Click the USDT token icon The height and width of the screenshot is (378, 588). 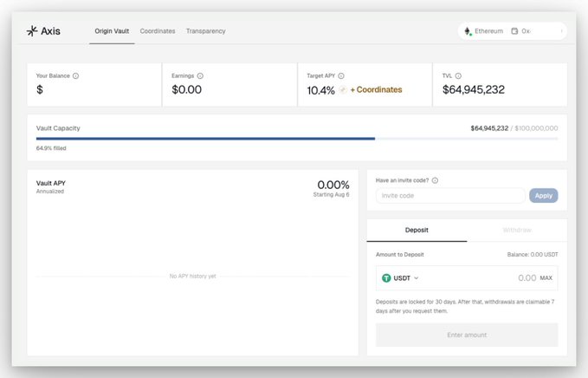[386, 278]
